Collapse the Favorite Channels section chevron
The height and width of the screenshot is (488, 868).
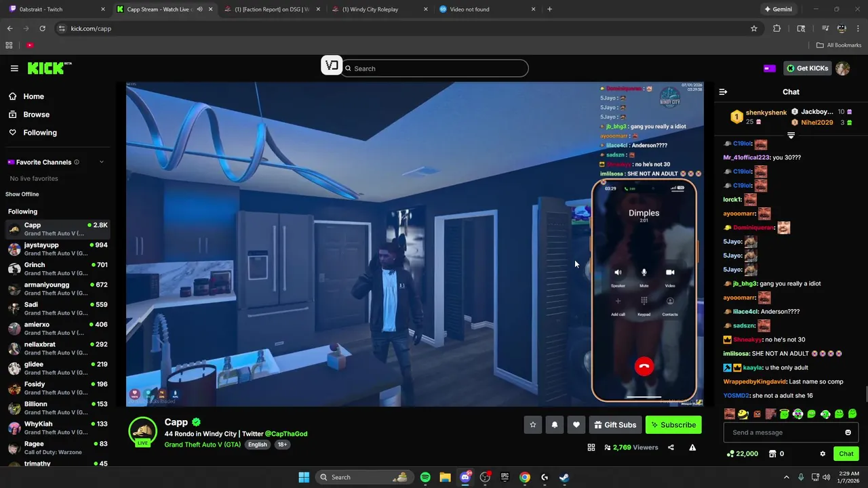(102, 162)
